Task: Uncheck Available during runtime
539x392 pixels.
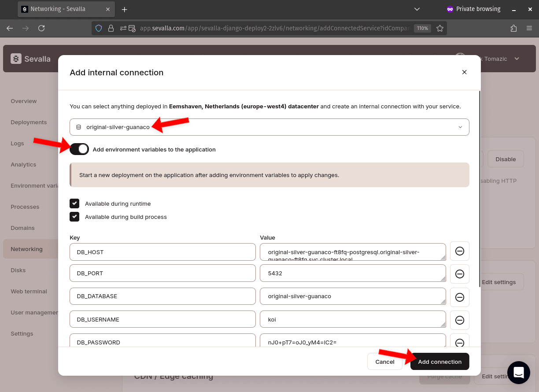Action: click(x=74, y=203)
